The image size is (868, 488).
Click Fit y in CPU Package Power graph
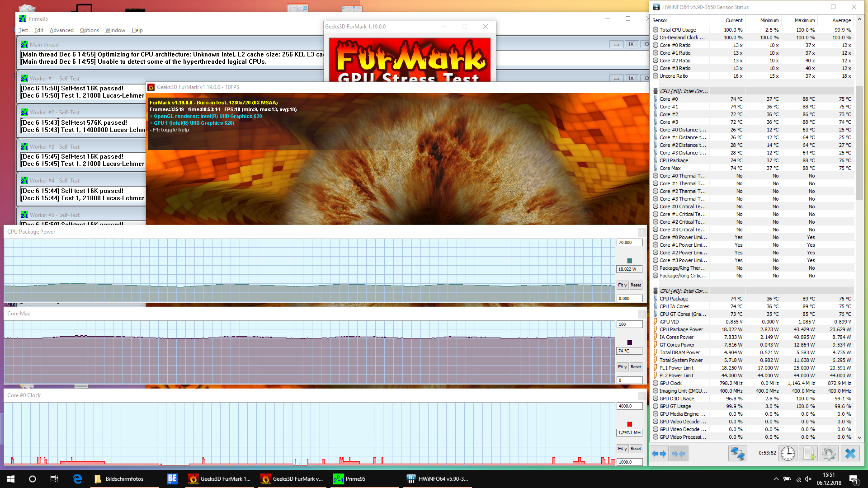pyautogui.click(x=623, y=285)
